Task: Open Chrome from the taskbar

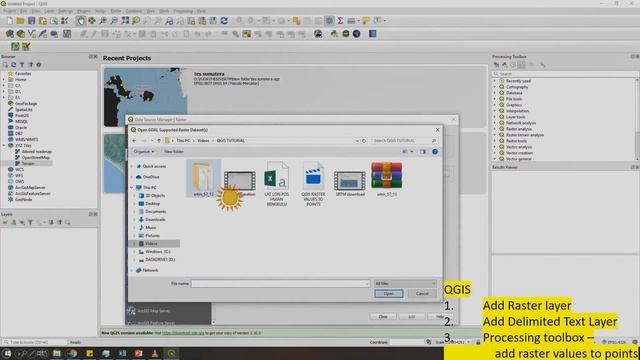Action: coord(73,353)
